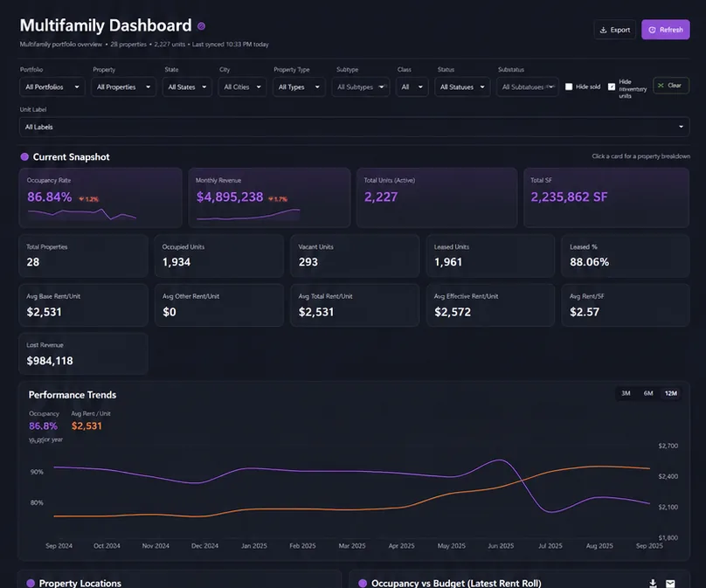Click the Property Locations section heading
The image size is (706, 588).
coord(80,583)
